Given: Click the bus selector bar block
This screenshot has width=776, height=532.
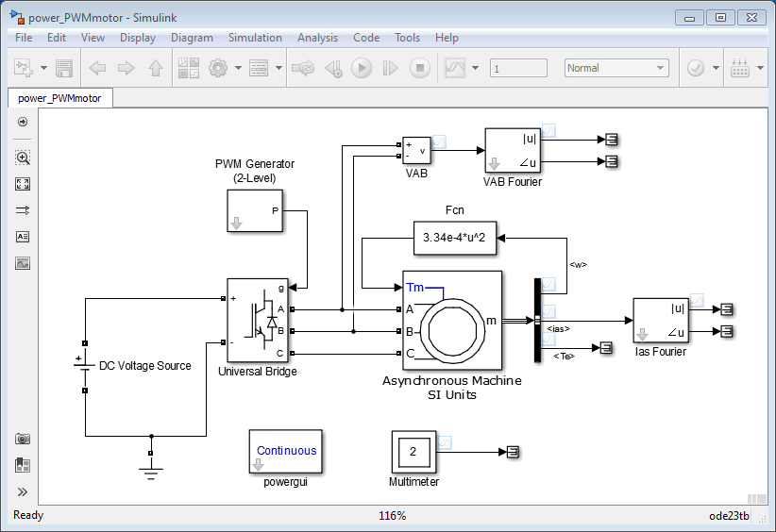Looking at the screenshot, I should [537, 321].
